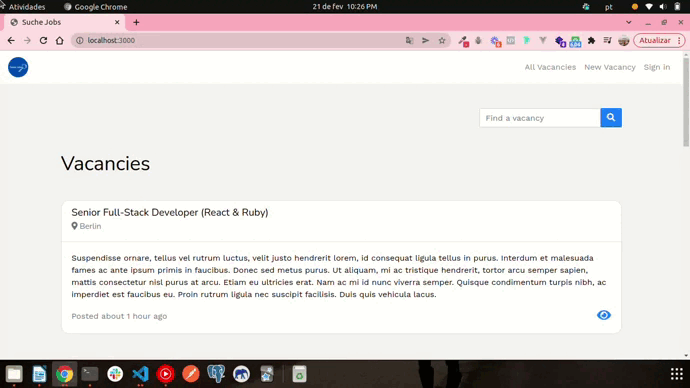Expand the tab search chevron
Screen dimensions: 690x388
pos(629,22)
